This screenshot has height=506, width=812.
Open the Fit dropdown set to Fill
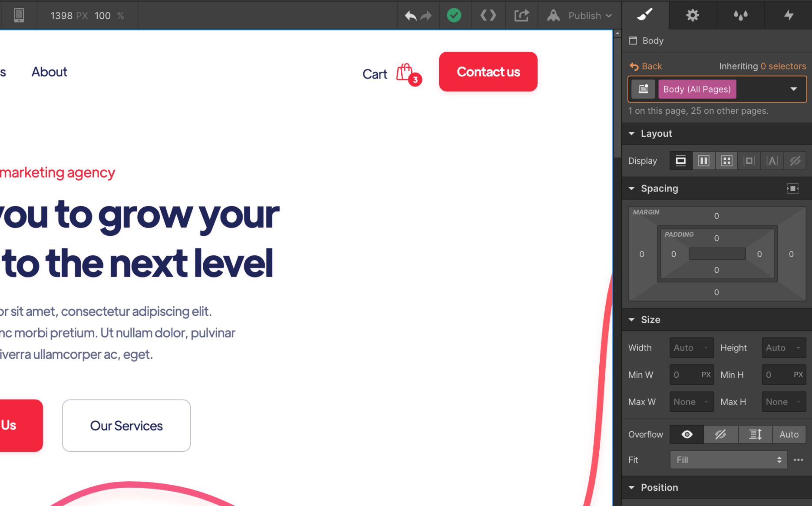click(728, 460)
